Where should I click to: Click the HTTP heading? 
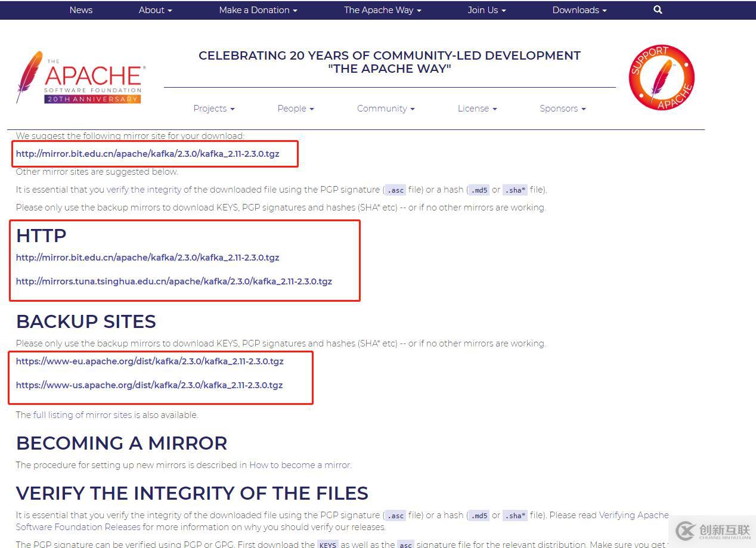click(x=41, y=236)
